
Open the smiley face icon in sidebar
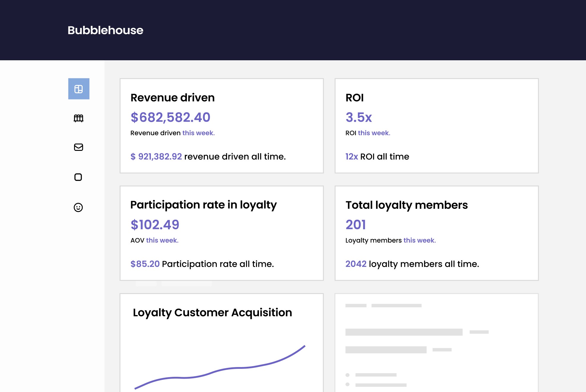tap(78, 207)
